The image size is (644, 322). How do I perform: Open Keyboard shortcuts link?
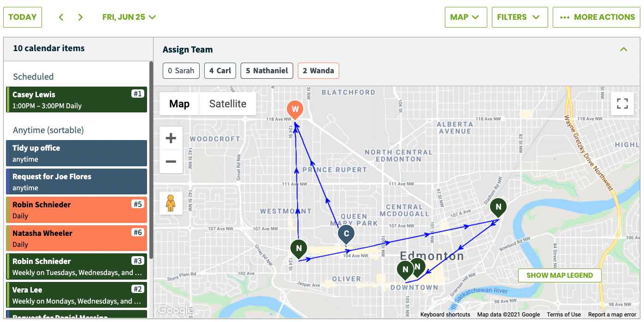tap(445, 315)
